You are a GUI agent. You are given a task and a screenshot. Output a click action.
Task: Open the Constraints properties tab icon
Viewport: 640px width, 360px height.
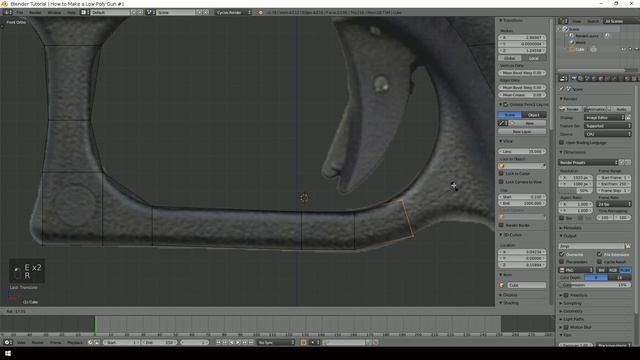click(608, 78)
